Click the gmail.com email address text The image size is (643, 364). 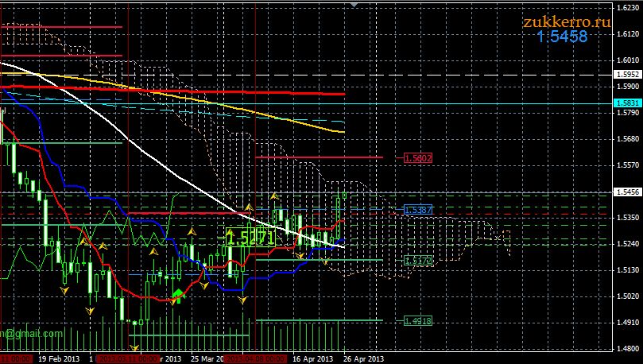point(32,334)
